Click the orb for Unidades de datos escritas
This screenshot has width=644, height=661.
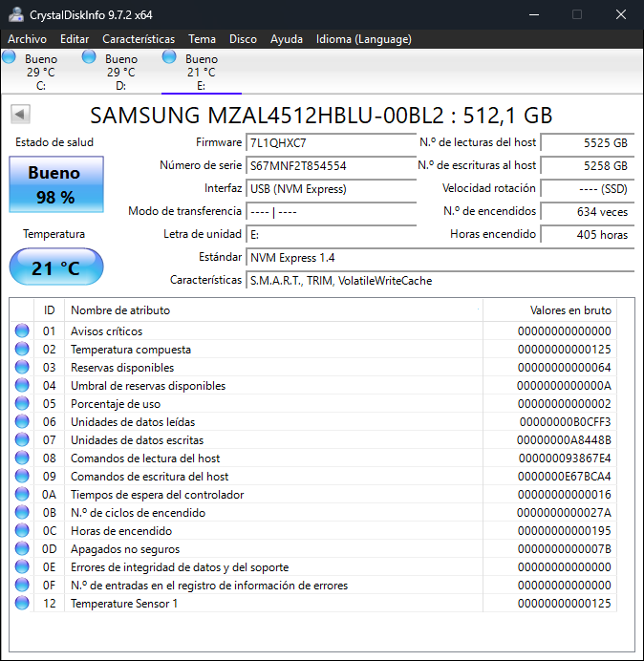point(22,439)
